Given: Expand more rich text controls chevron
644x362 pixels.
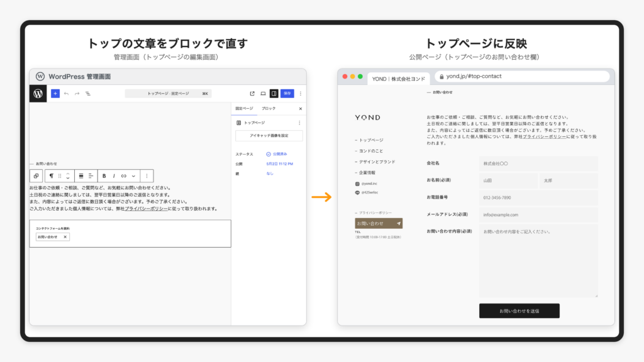Looking at the screenshot, I should pos(133,176).
